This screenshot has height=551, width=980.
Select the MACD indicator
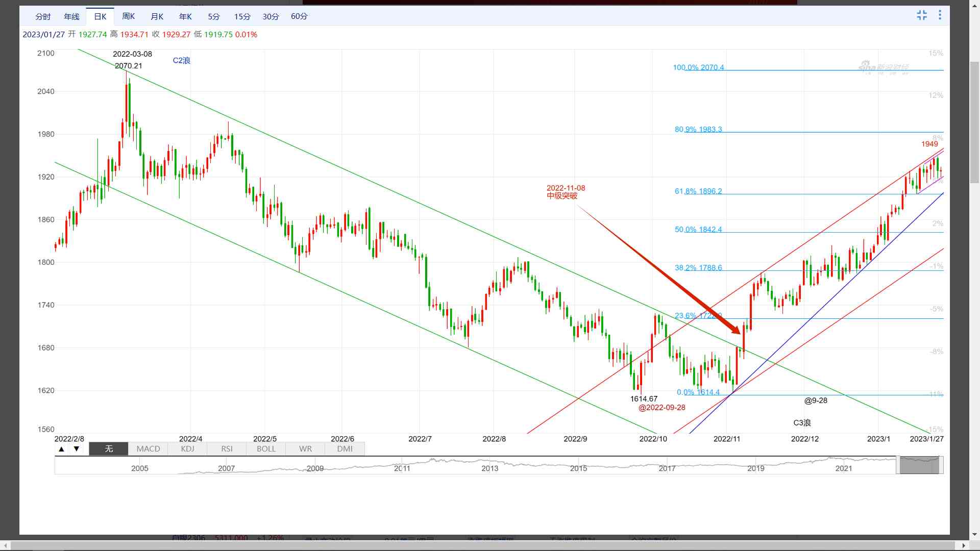(148, 449)
